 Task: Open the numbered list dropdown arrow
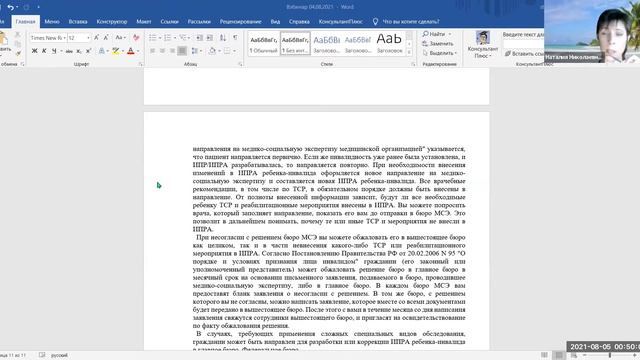pyautogui.click(x=175, y=38)
